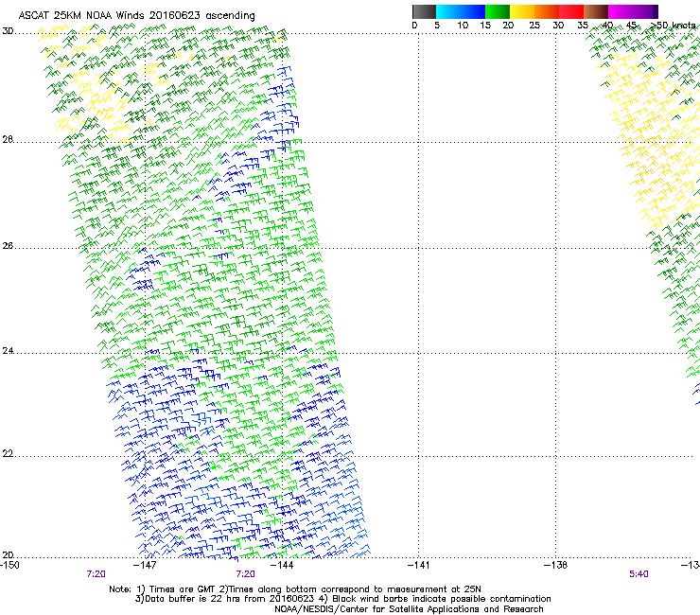Click the '26' latitude axis label
This screenshot has width=700, height=615.
(x=8, y=246)
